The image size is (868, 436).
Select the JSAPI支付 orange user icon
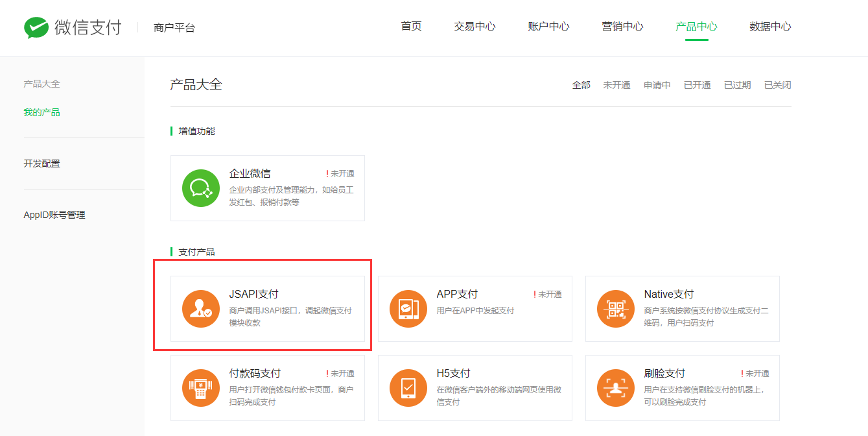point(201,309)
